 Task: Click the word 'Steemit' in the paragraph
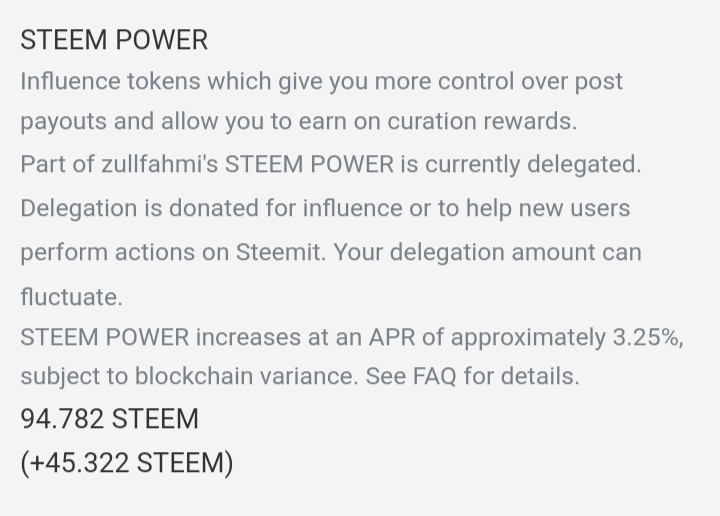278,252
